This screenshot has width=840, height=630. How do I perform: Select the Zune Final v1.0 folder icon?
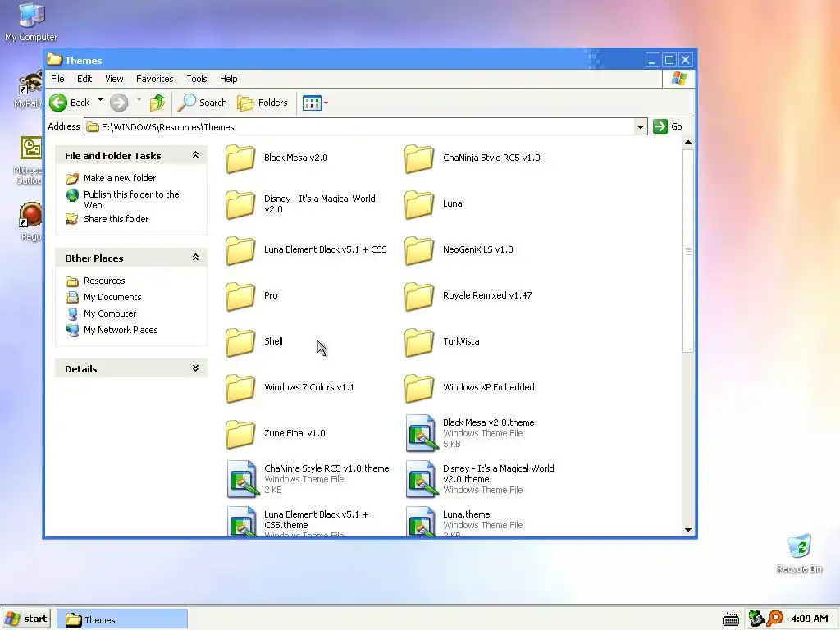pyautogui.click(x=240, y=434)
